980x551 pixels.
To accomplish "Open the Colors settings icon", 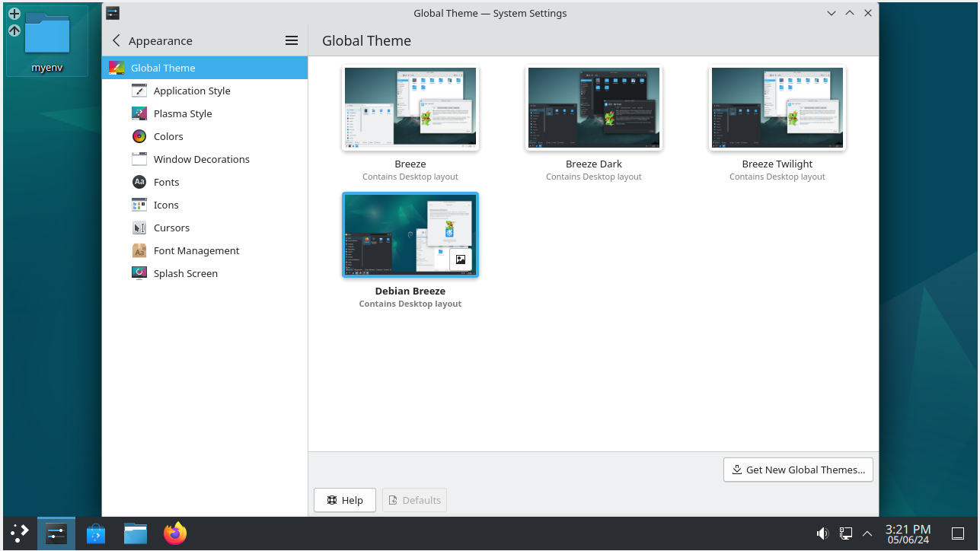I will point(139,136).
